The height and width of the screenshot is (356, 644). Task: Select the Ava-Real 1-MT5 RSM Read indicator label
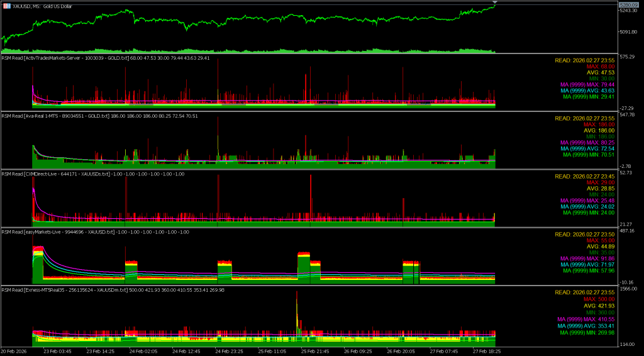click(x=99, y=116)
